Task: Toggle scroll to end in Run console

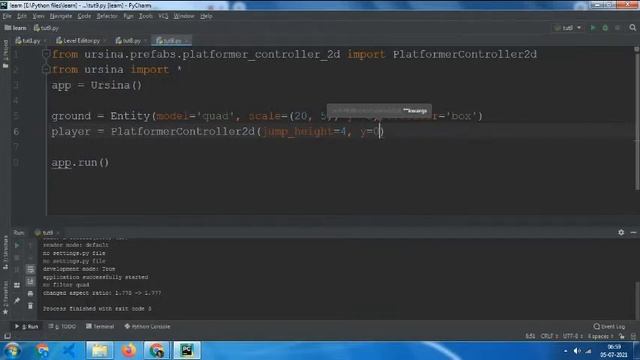Action: [x=30, y=282]
